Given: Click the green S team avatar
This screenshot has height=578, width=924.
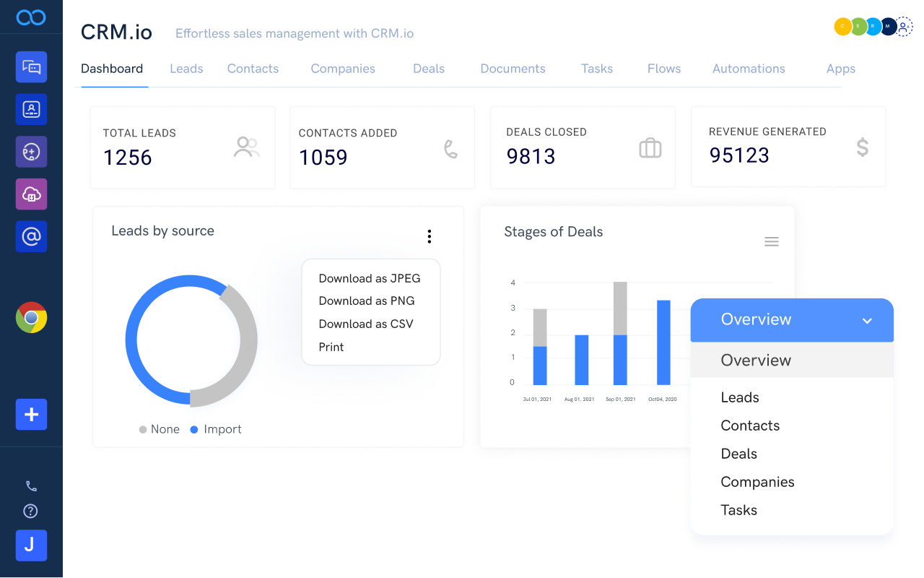Looking at the screenshot, I should [x=858, y=27].
